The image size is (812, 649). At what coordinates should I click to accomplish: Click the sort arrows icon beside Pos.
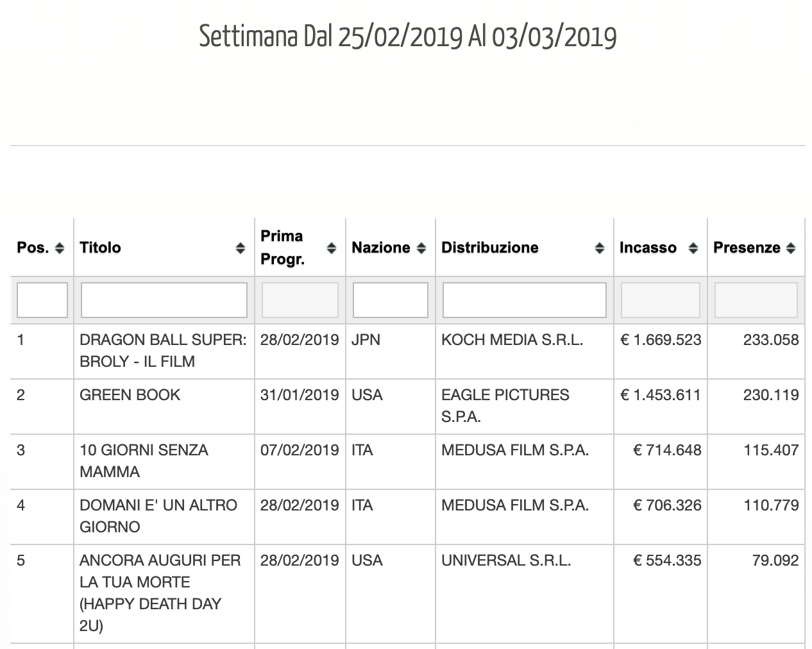(60, 248)
